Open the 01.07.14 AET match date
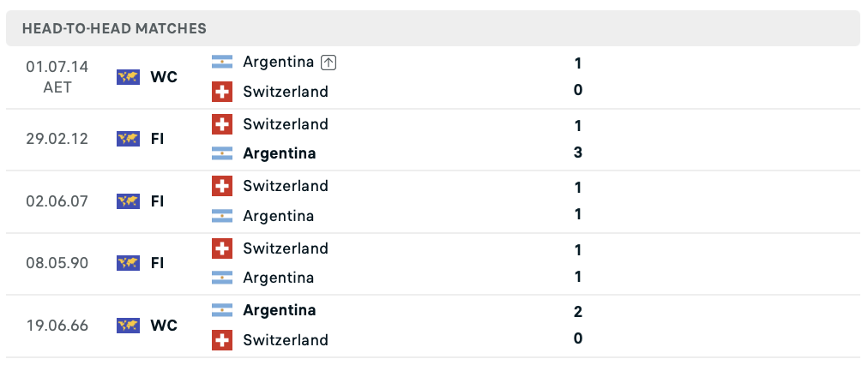 coord(57,77)
